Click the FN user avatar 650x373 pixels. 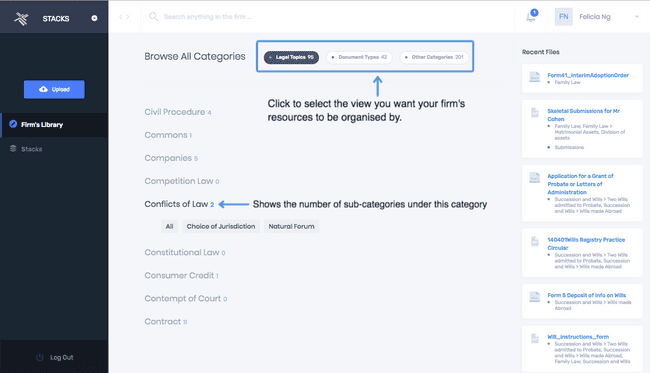(563, 17)
